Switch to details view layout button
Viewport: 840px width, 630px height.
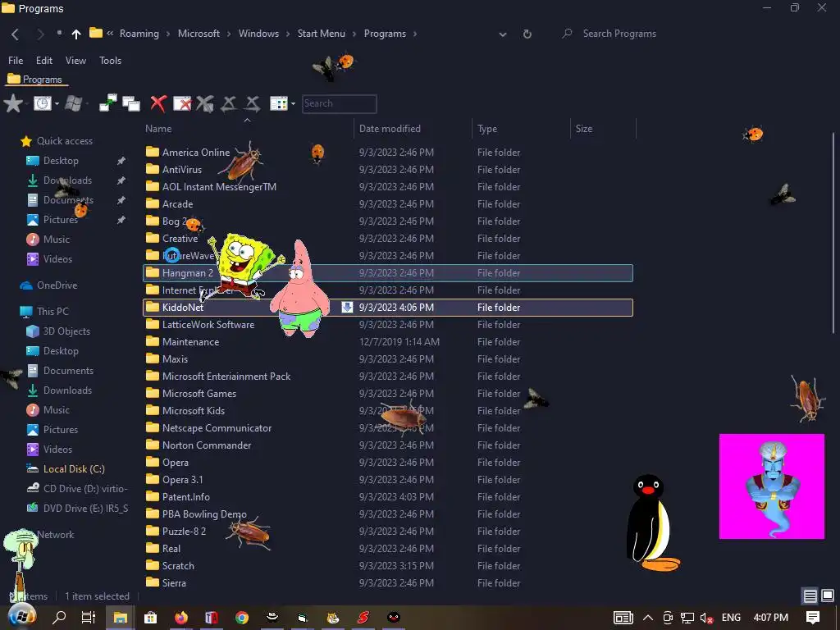point(810,596)
